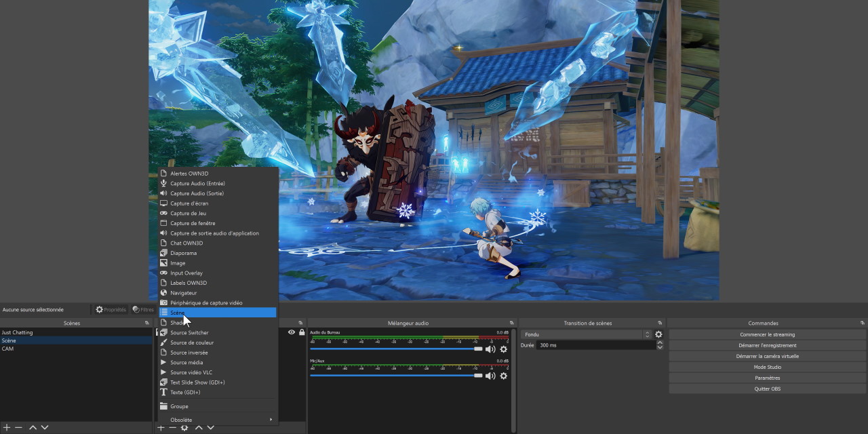Viewport: 868px width, 434px height.
Task: Toggle source visibility eye icon
Action: point(292,332)
